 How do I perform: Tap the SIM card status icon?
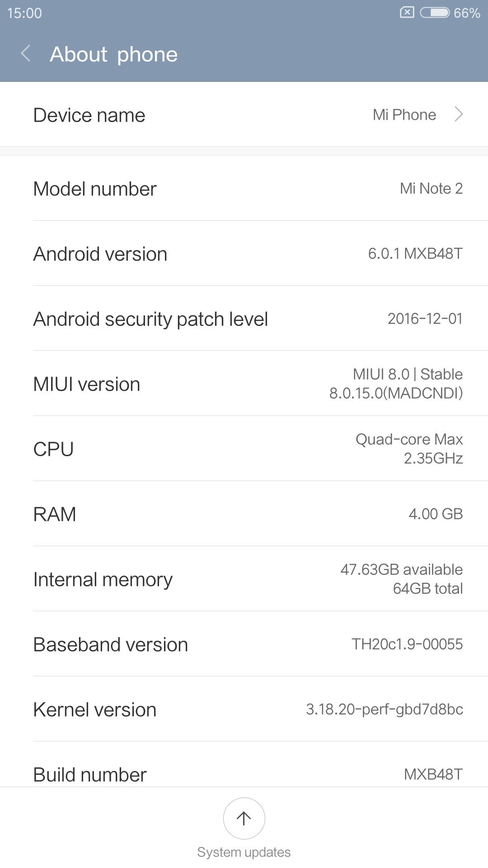pyautogui.click(x=407, y=13)
